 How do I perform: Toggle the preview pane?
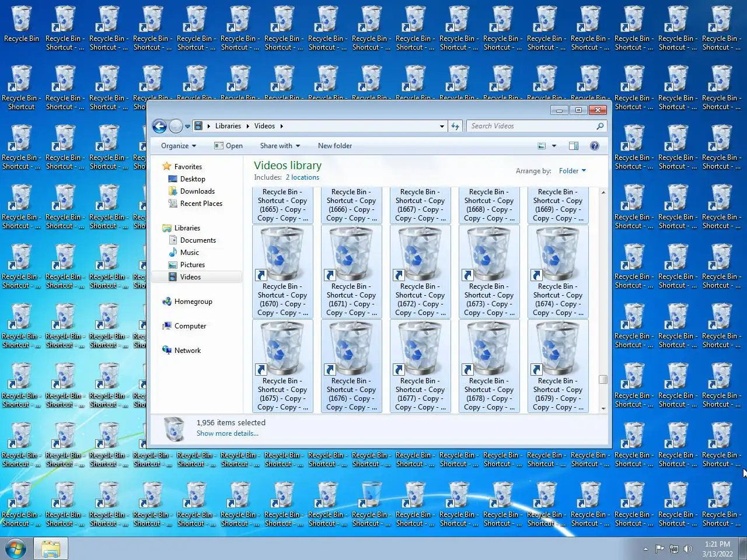574,146
